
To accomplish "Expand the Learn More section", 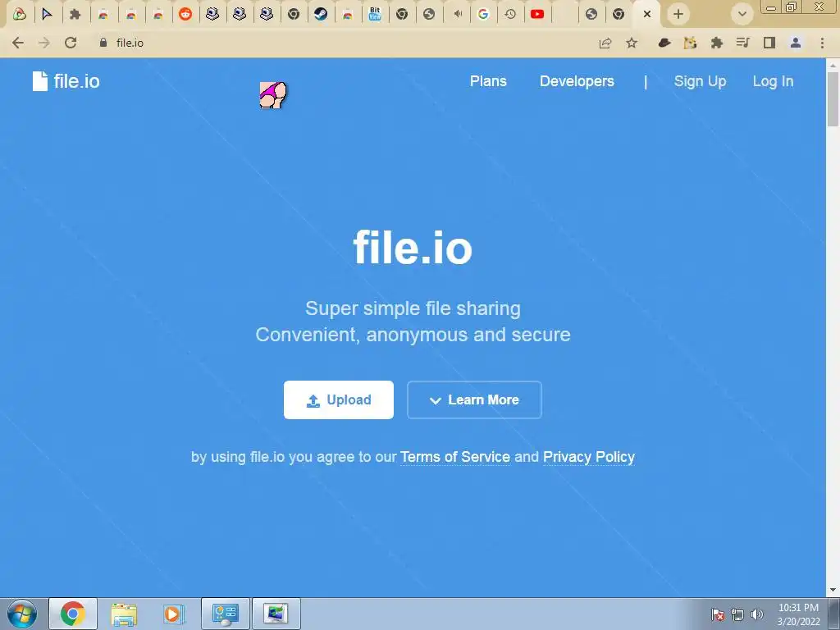I will click(x=474, y=399).
